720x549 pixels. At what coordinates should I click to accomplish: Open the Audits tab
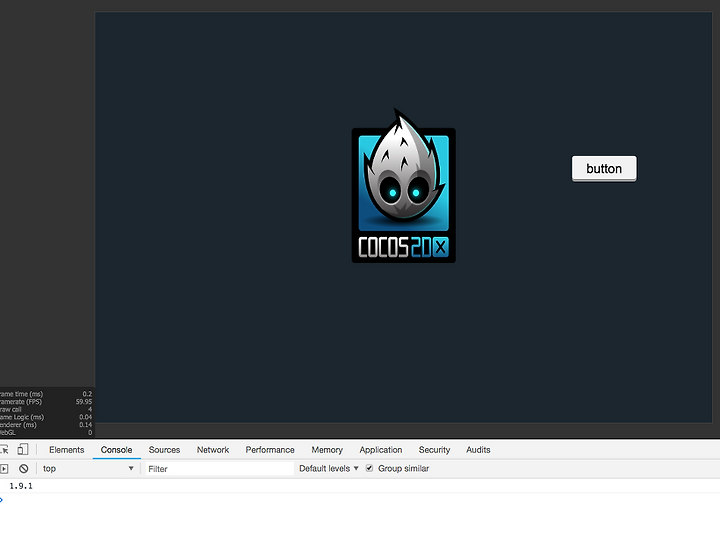coord(478,450)
